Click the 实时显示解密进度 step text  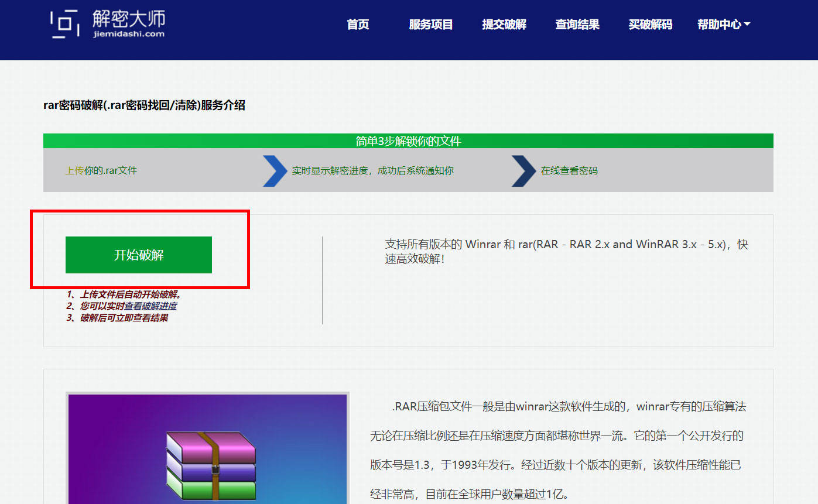point(372,171)
